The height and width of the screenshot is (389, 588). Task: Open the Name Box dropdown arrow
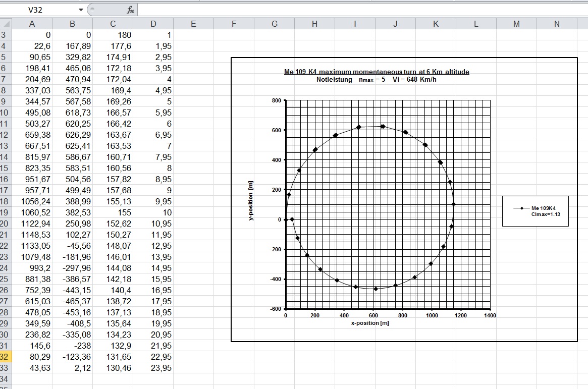(x=81, y=10)
